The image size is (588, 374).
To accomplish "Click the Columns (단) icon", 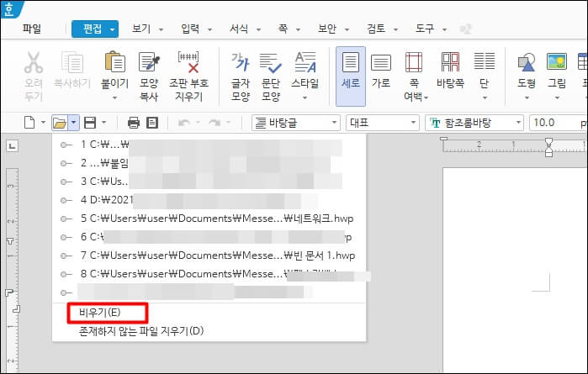I will pos(485,61).
